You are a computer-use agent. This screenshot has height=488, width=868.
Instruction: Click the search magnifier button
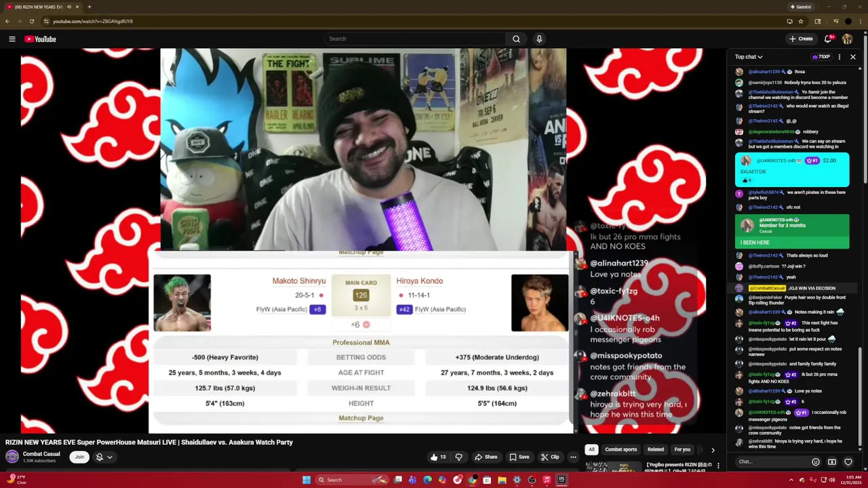(516, 39)
